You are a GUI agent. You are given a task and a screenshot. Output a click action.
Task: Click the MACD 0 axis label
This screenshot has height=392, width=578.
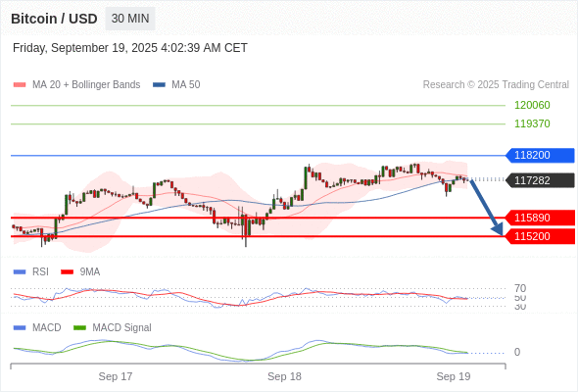click(517, 352)
